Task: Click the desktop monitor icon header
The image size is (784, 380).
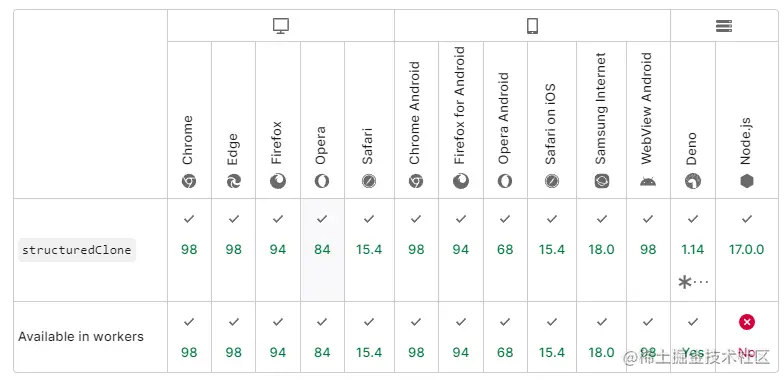Action: point(281,26)
